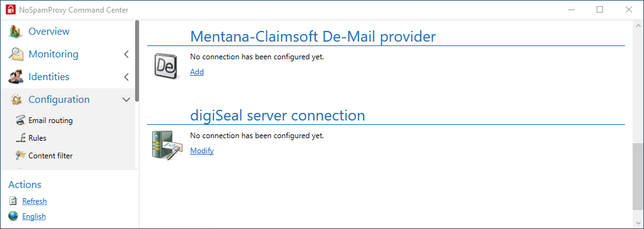The width and height of the screenshot is (644, 229).
Task: Click the Monitoring magnifier icon
Action: [x=16, y=54]
